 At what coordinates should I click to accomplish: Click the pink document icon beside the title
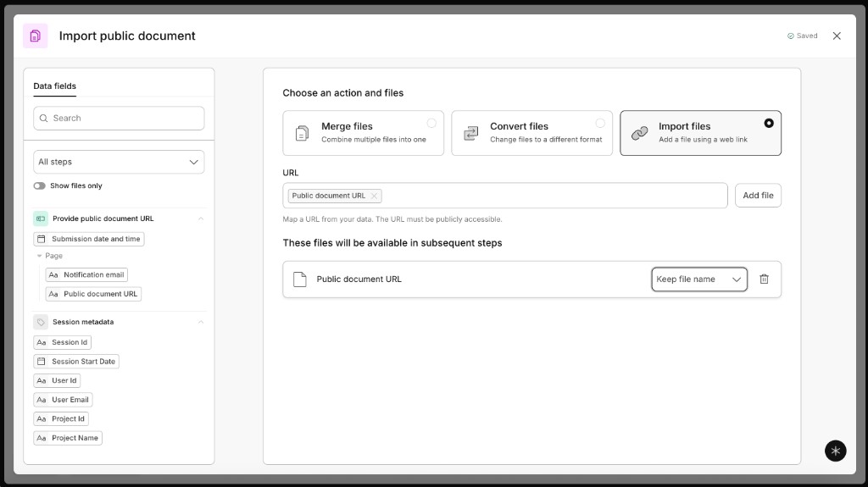point(35,36)
